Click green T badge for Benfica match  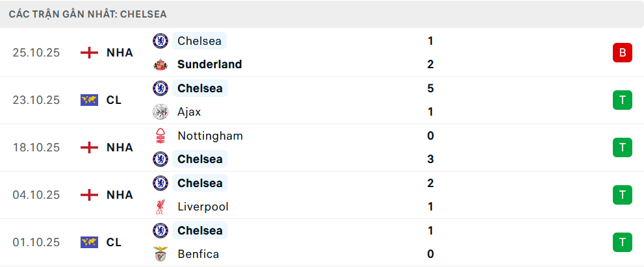(x=622, y=242)
